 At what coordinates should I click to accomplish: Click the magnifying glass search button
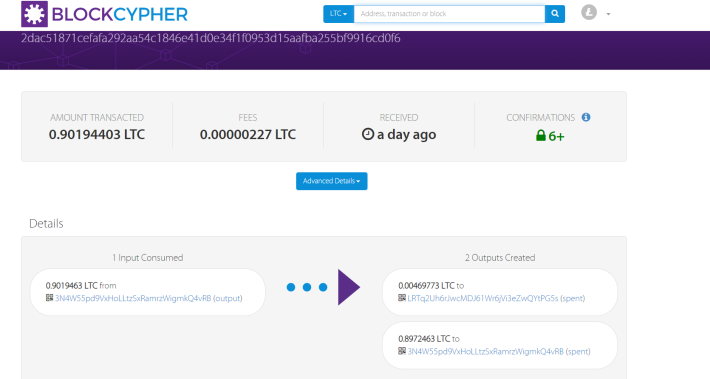[x=555, y=14]
